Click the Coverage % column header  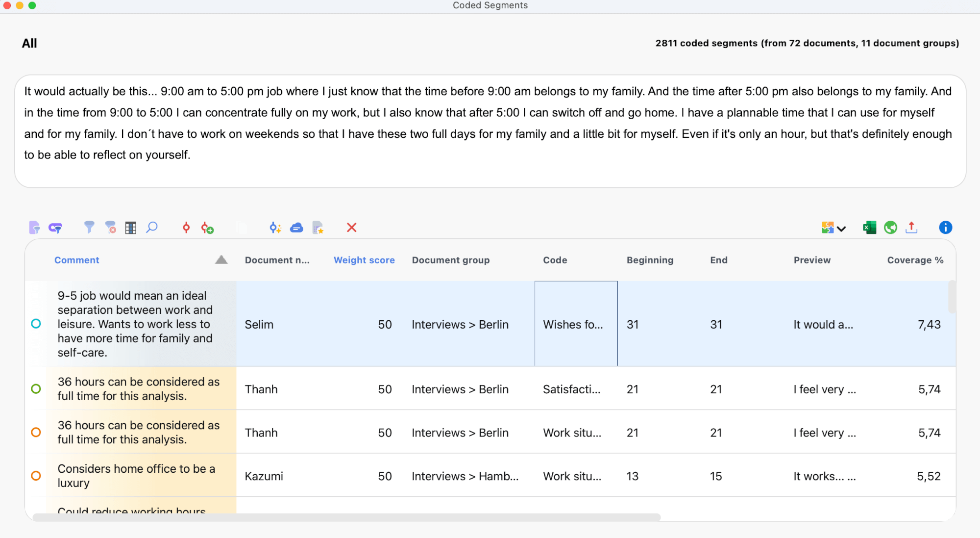tap(915, 260)
